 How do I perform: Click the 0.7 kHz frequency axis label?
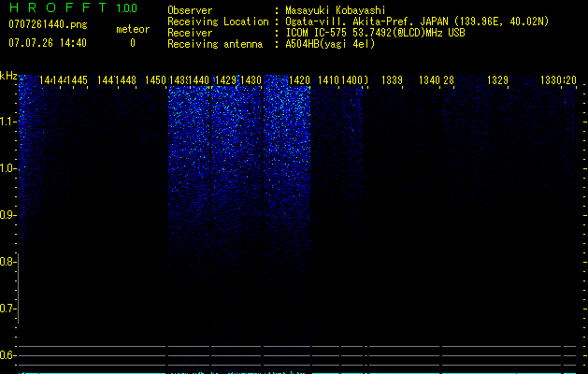[7, 309]
